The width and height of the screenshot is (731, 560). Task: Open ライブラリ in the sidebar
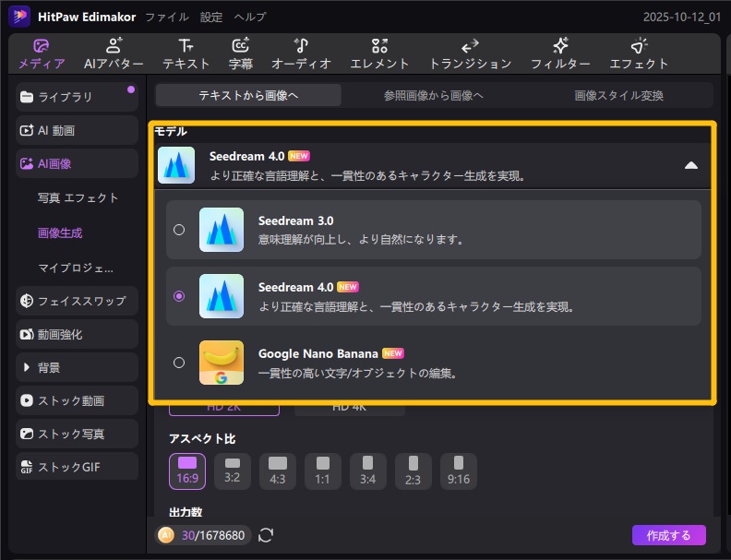coord(77,97)
